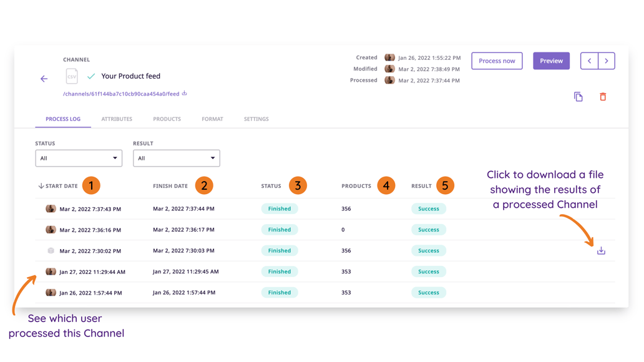This screenshot has height=362, width=644.
Task: Go to the previous channel with left chevron
Action: [589, 61]
